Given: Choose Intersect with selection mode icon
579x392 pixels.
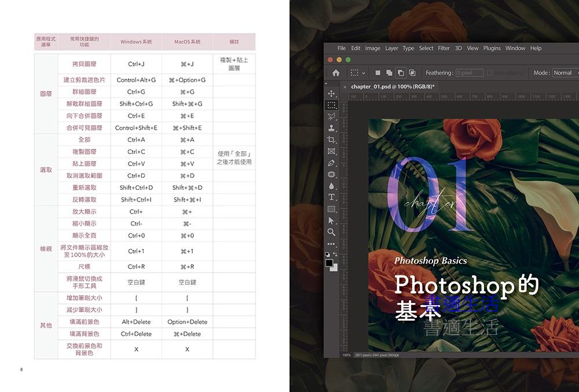Looking at the screenshot, I should (x=412, y=73).
